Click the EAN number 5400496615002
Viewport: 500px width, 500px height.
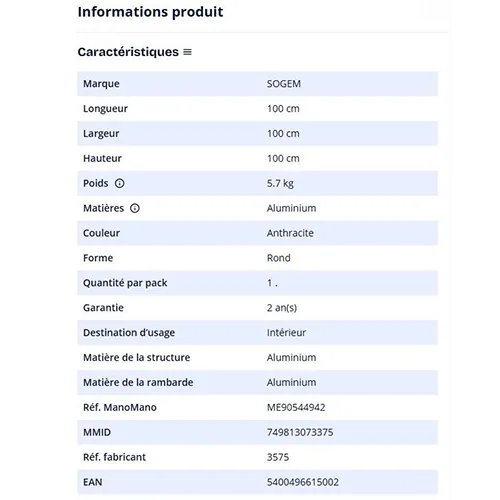pyautogui.click(x=303, y=482)
